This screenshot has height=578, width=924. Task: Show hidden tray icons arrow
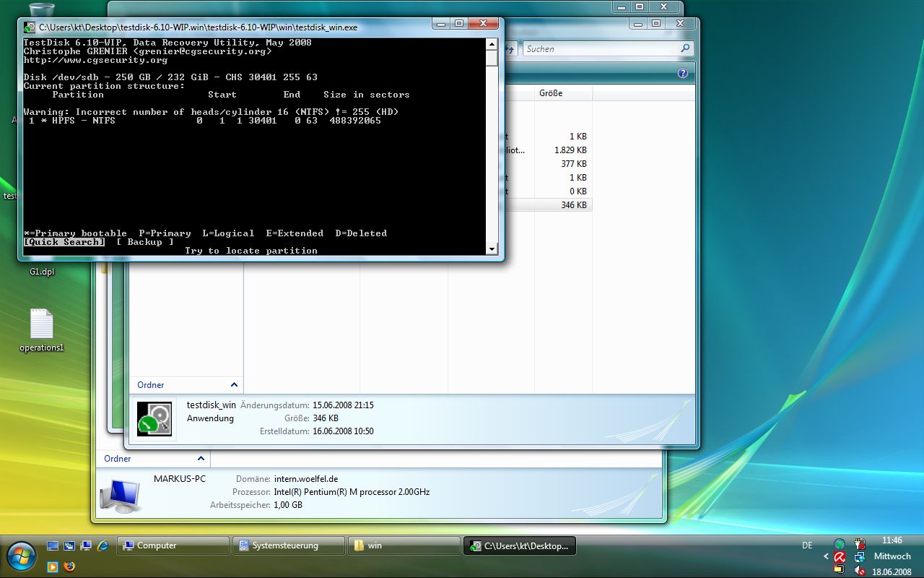coord(827,557)
